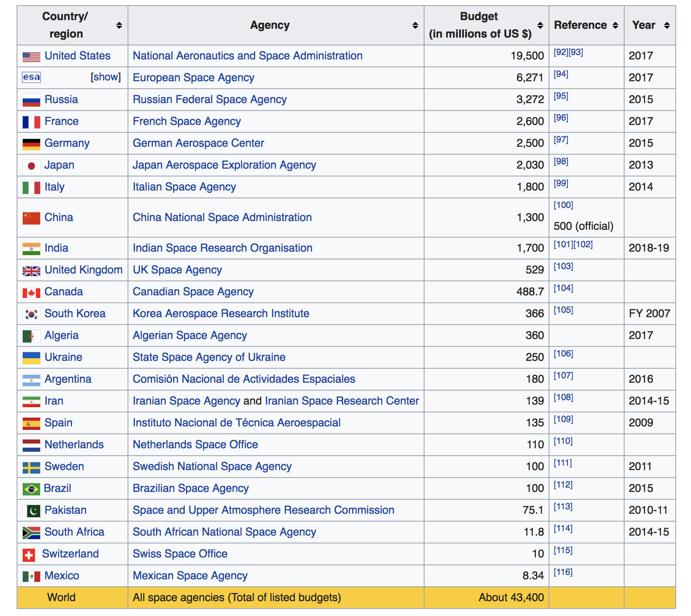Open the Netherlands country link

(x=74, y=445)
